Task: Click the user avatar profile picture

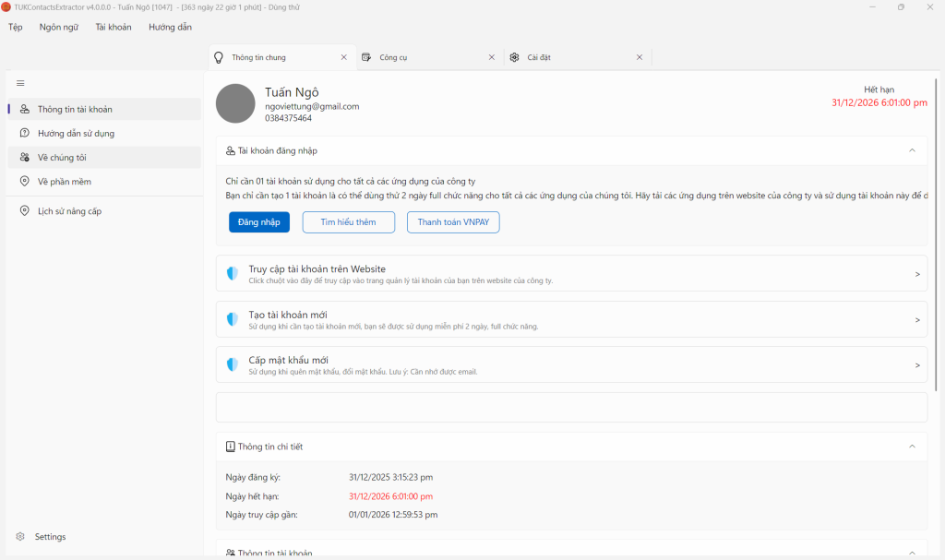Action: [235, 103]
